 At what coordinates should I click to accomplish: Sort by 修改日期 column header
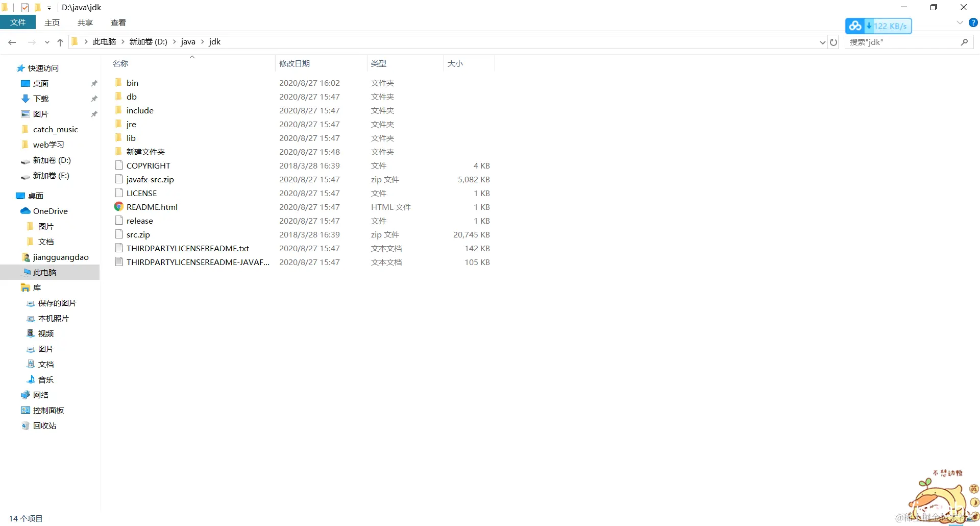click(x=322, y=63)
